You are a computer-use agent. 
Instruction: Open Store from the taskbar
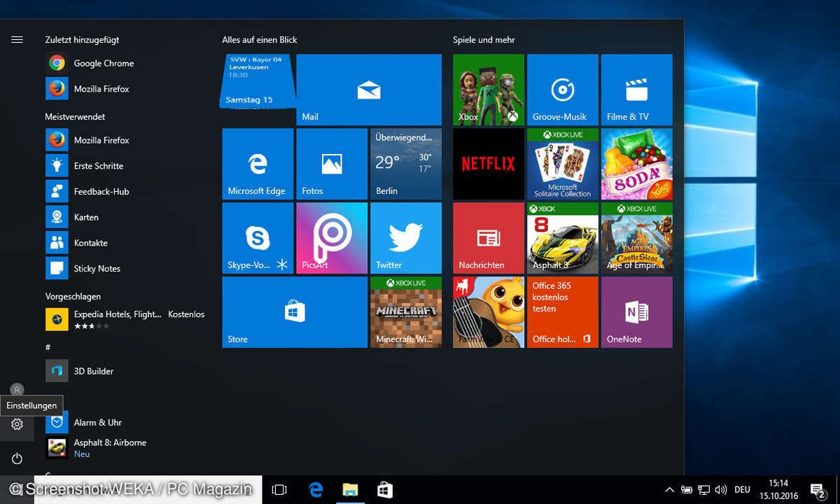tap(384, 490)
